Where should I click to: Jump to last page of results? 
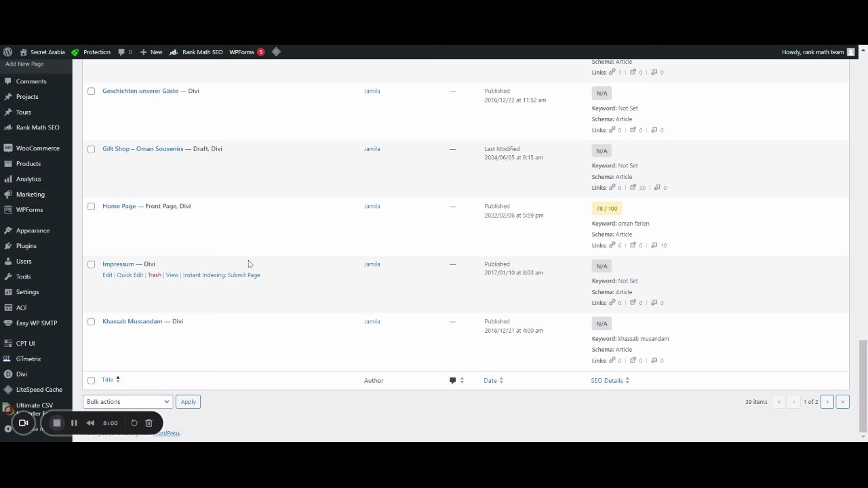(x=842, y=402)
